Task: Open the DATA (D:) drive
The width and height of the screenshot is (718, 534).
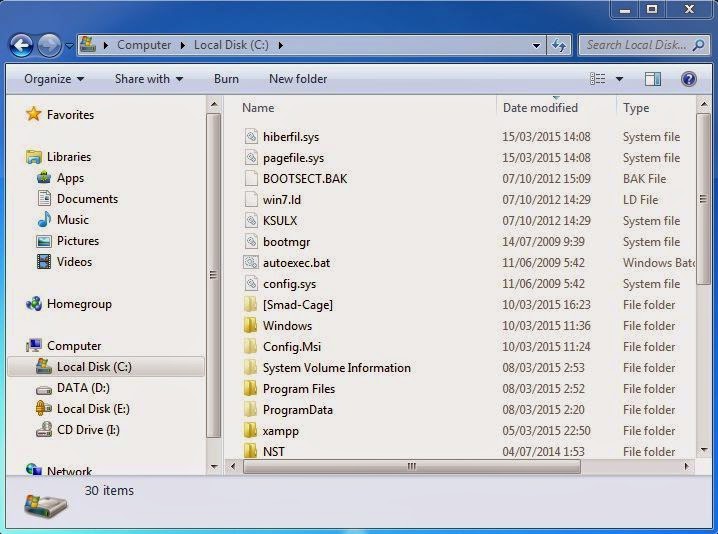Action: [83, 388]
